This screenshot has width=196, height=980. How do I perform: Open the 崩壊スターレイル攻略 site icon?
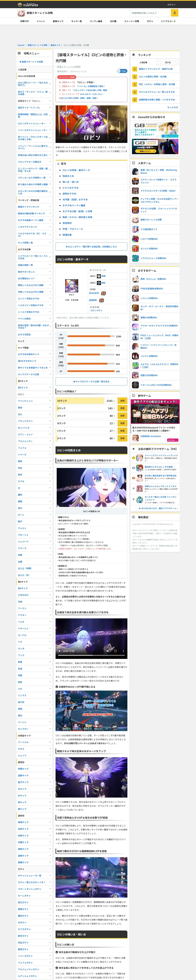pyautogui.click(x=21, y=13)
